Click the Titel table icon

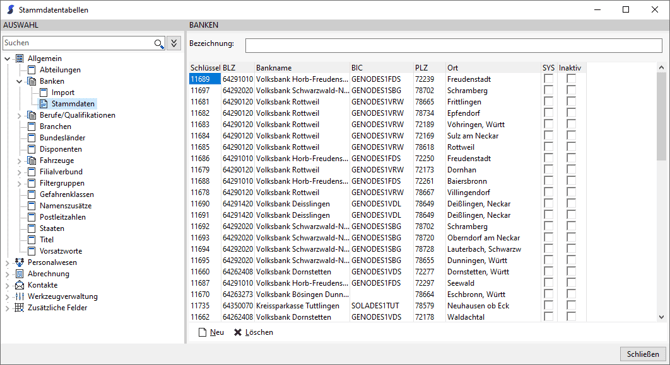click(32, 239)
